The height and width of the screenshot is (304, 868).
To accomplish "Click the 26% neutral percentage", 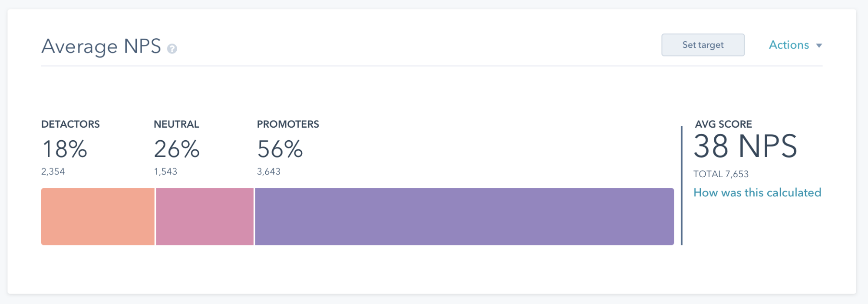I will [x=177, y=149].
